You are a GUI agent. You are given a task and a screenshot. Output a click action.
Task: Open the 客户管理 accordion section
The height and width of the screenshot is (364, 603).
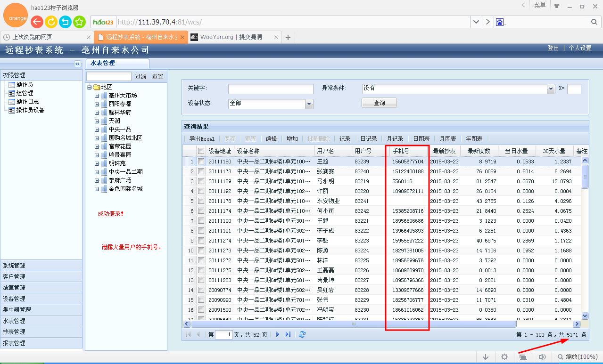coord(41,276)
